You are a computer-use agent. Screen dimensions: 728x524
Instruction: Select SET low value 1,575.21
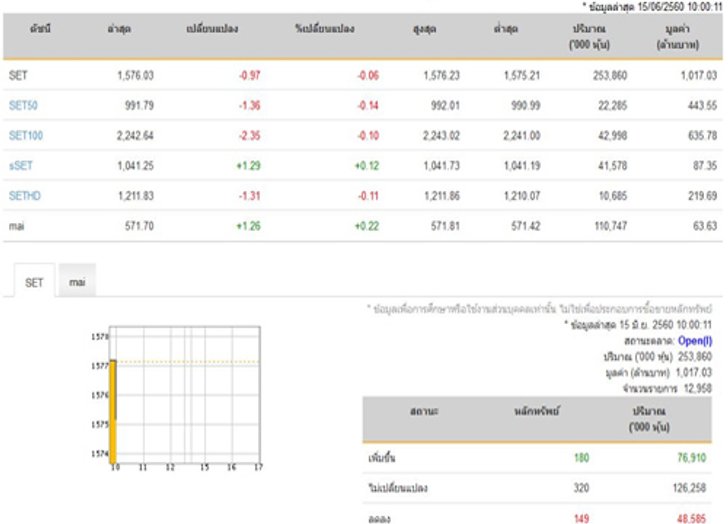[x=522, y=75]
